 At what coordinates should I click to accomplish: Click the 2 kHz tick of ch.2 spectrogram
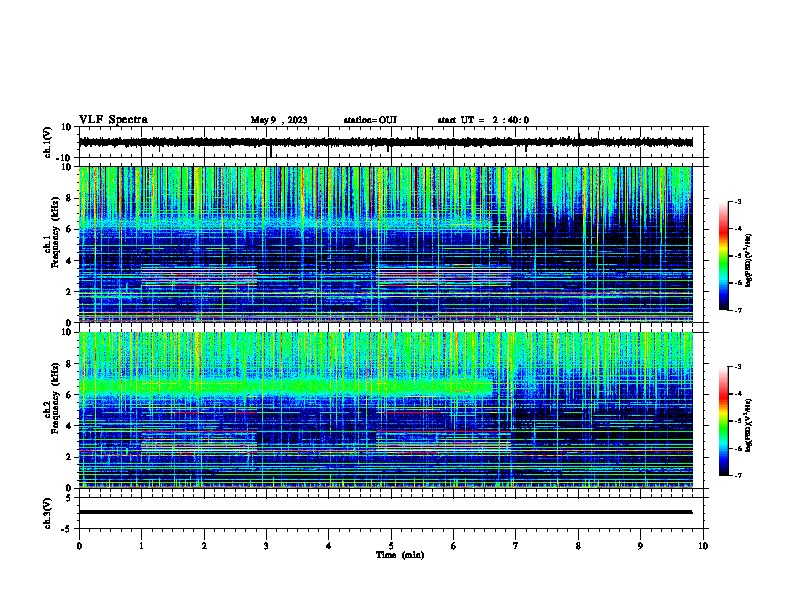point(69,457)
